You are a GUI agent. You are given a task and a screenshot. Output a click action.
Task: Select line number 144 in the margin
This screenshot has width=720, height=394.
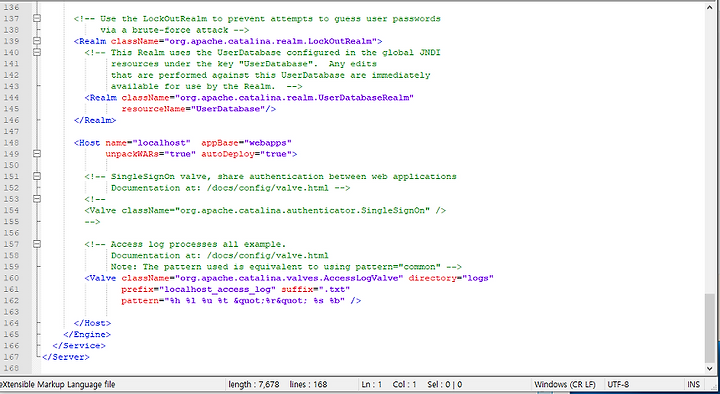click(11, 97)
